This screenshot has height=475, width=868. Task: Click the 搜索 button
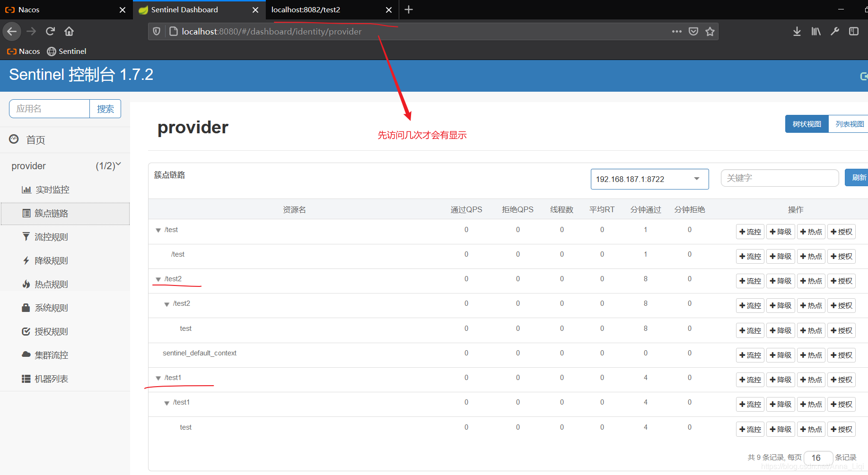coord(105,109)
